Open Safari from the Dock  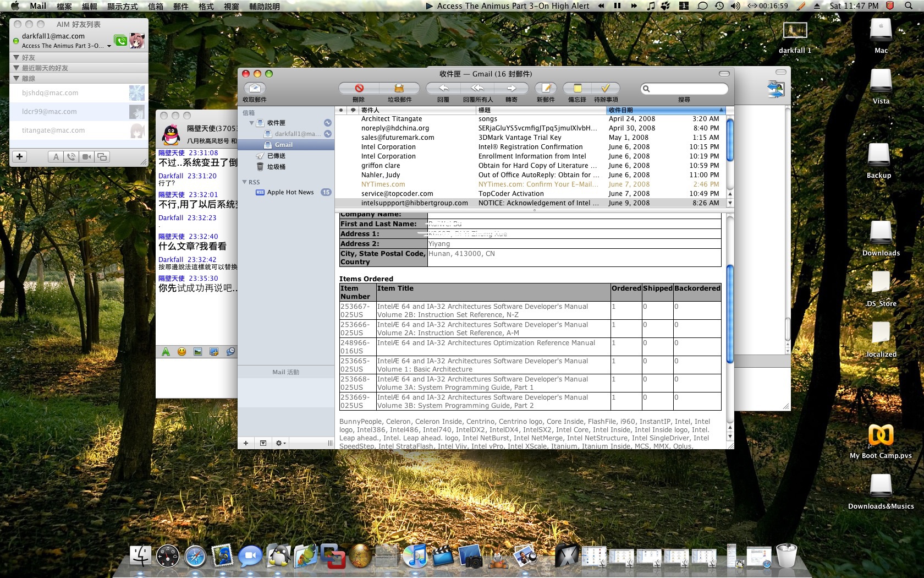(195, 556)
